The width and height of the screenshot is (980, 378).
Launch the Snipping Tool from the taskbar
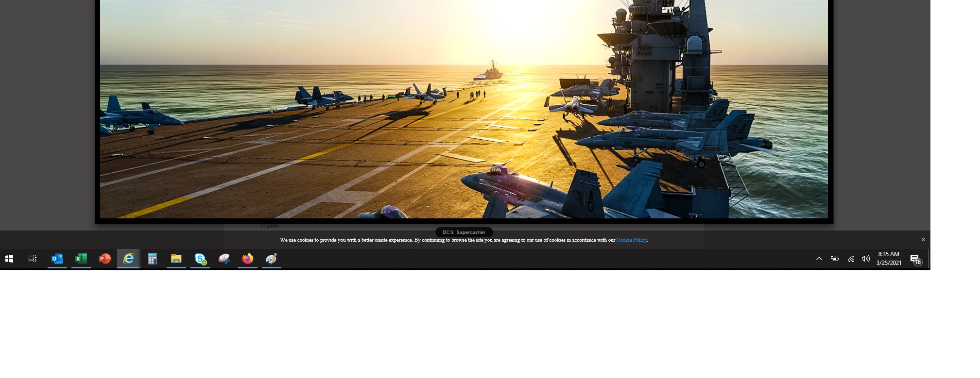tap(224, 259)
